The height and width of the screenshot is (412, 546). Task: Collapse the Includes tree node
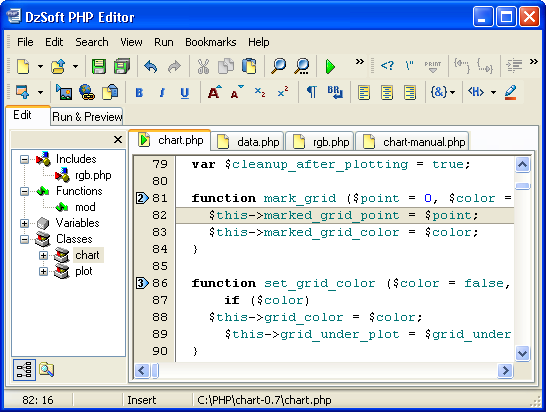(x=24, y=160)
